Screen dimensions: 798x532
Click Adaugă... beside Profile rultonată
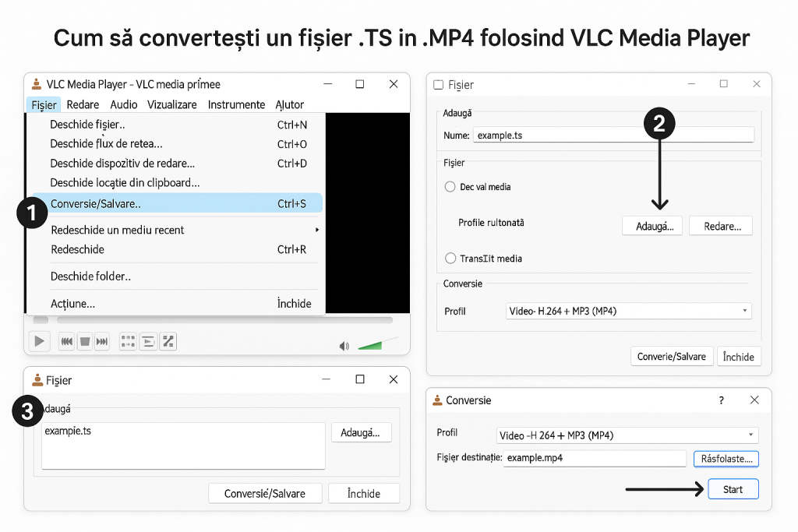point(652,226)
